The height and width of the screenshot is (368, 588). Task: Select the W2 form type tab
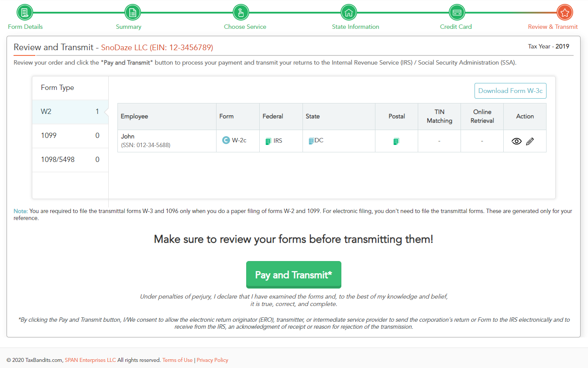[70, 111]
